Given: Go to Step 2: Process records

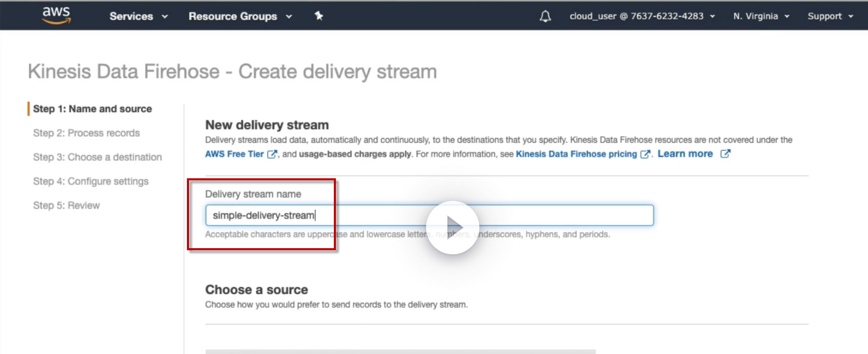Looking at the screenshot, I should 86,133.
